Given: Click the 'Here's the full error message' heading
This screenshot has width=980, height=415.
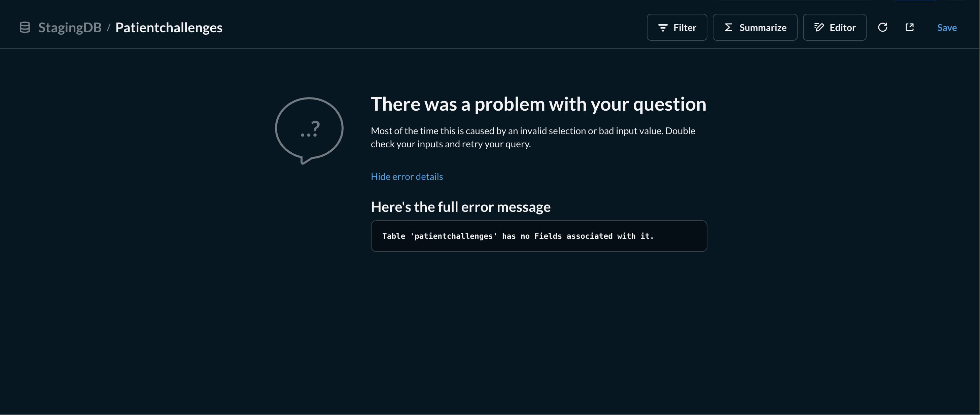Looking at the screenshot, I should coord(460,207).
